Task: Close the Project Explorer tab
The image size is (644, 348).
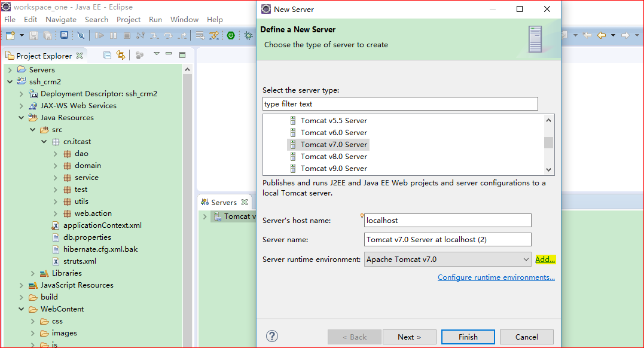Action: point(80,56)
